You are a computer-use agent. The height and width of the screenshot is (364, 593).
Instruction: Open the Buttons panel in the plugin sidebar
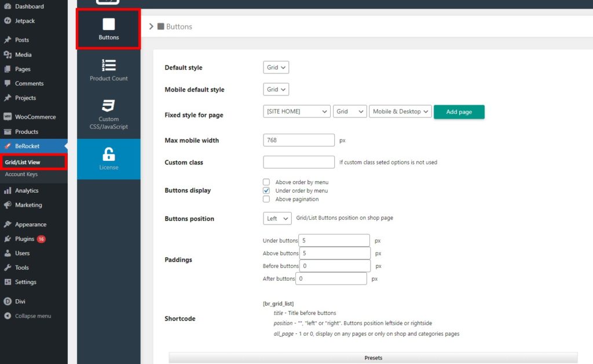(x=108, y=27)
